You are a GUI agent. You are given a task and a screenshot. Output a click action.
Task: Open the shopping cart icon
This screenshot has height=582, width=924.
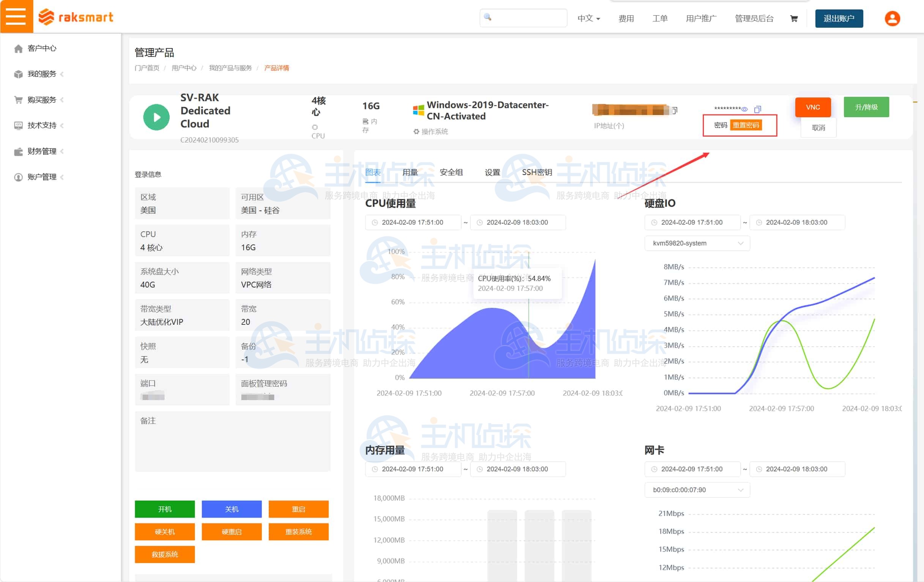coord(793,19)
